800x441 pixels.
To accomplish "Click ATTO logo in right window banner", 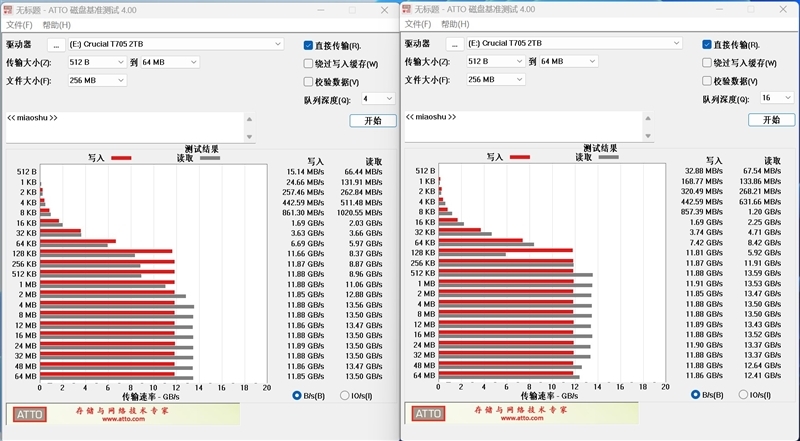I will click(428, 413).
